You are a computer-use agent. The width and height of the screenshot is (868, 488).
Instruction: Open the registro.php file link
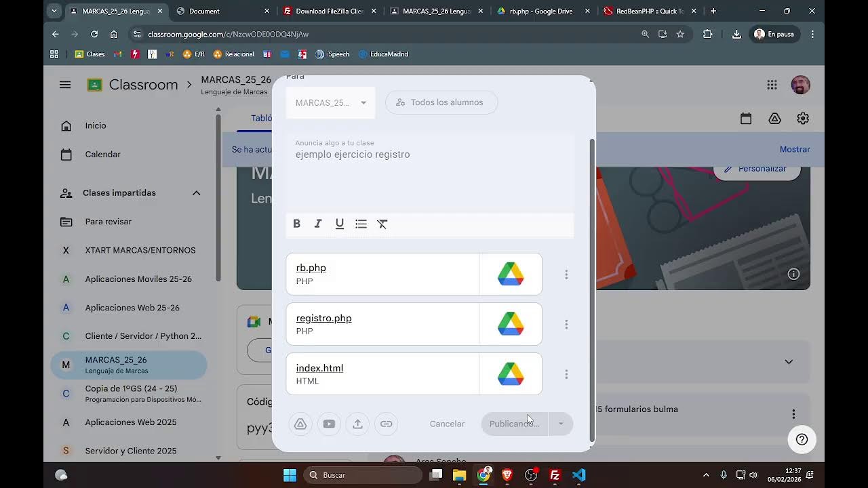click(x=324, y=318)
